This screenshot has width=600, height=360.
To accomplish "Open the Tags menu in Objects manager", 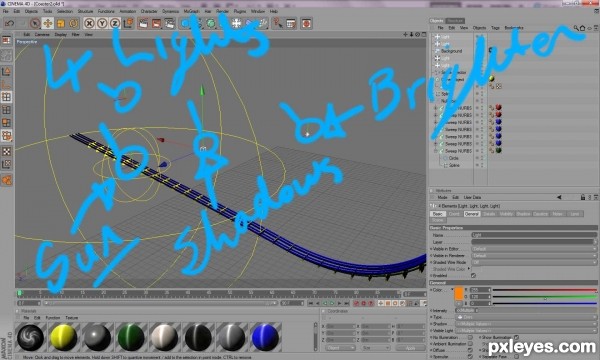I will tap(495, 28).
